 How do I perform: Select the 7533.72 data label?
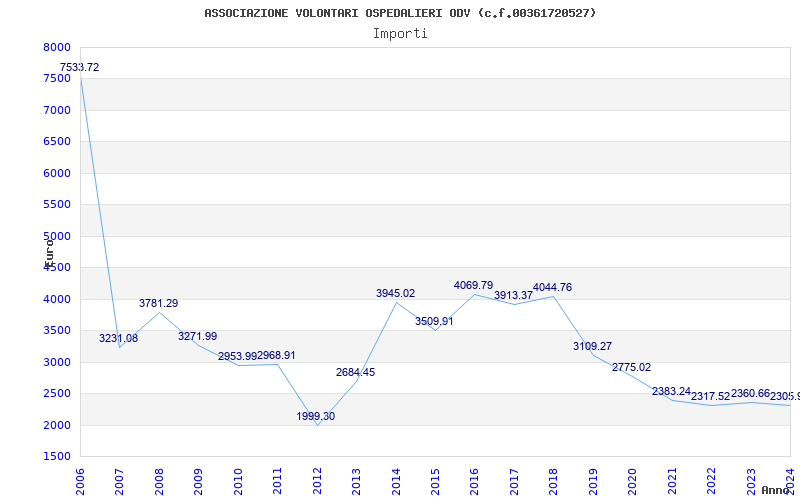(80, 67)
